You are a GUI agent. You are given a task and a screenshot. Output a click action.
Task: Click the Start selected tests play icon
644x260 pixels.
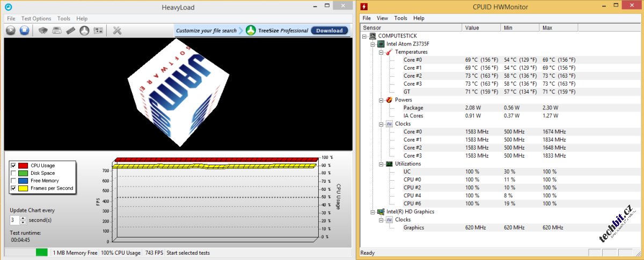[11, 31]
